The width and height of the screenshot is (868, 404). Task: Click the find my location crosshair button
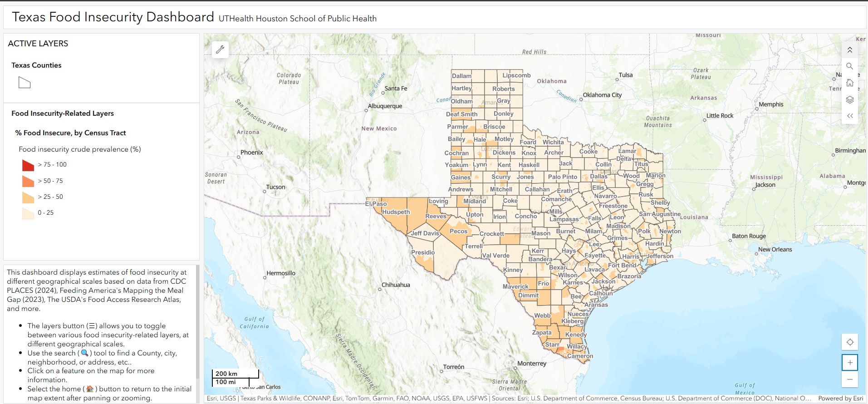[x=849, y=342]
